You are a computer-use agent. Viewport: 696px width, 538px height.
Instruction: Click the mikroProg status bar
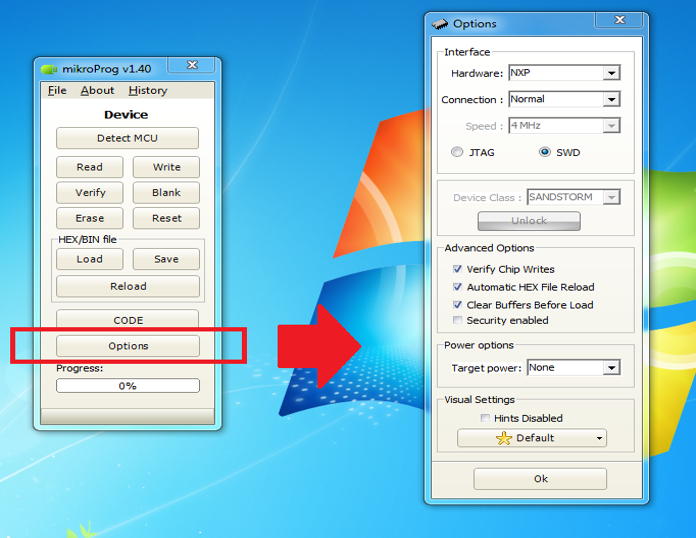pos(127,416)
